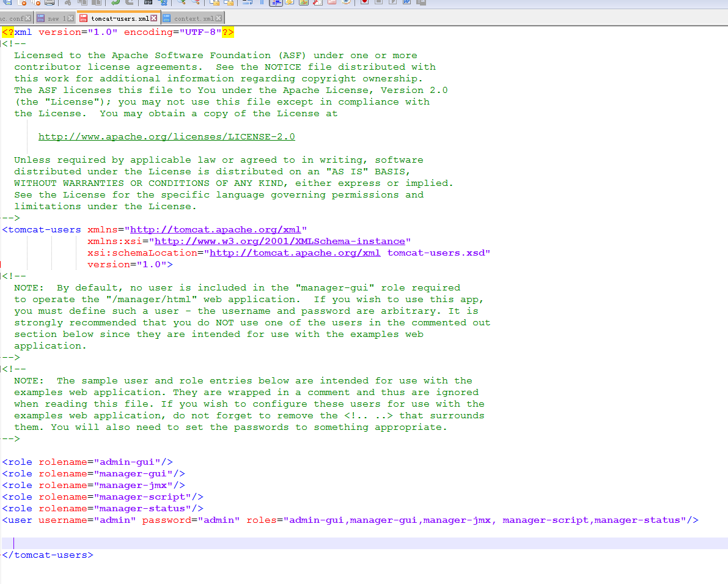The image size is (728, 584).
Task: Click the blue saved icon on context.xml tab
Action: (x=166, y=18)
